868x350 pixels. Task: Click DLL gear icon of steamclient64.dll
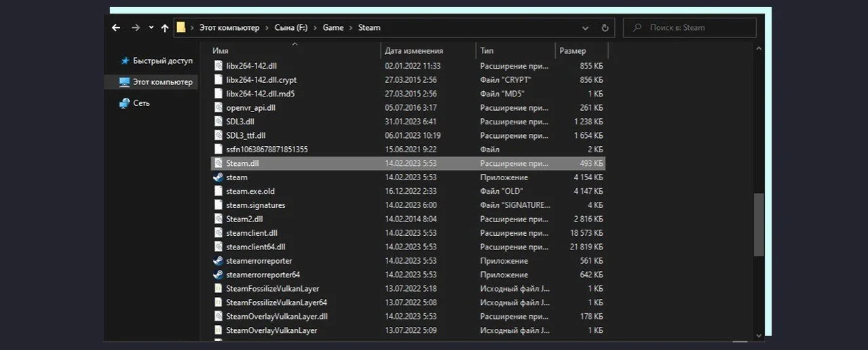click(x=218, y=247)
